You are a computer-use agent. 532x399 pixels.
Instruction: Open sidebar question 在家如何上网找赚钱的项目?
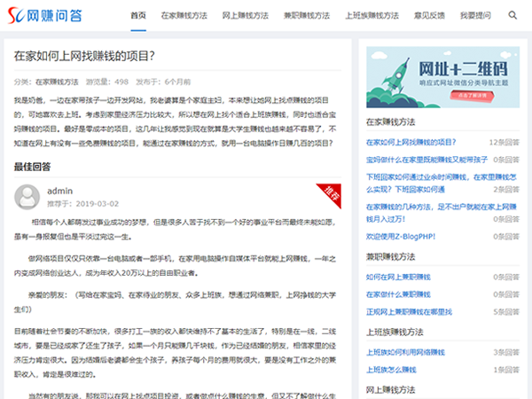click(411, 142)
